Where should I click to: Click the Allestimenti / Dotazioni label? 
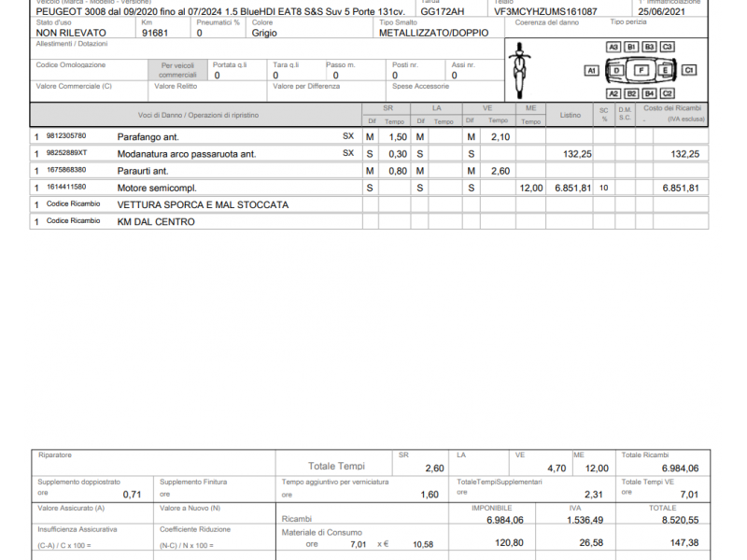click(72, 43)
